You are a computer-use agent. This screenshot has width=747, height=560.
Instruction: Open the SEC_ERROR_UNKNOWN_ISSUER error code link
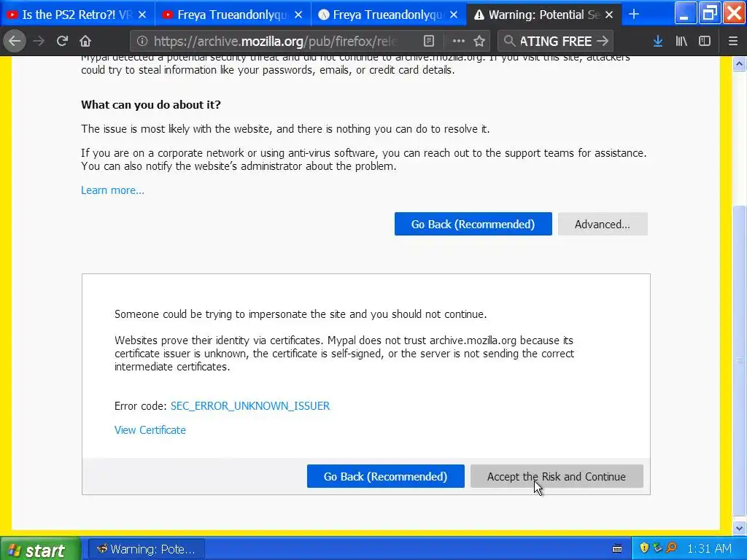[250, 405]
